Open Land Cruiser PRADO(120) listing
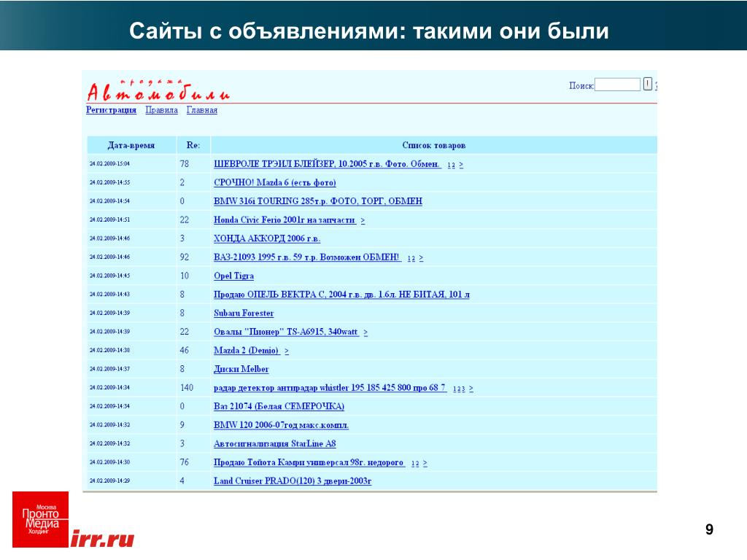 (293, 481)
